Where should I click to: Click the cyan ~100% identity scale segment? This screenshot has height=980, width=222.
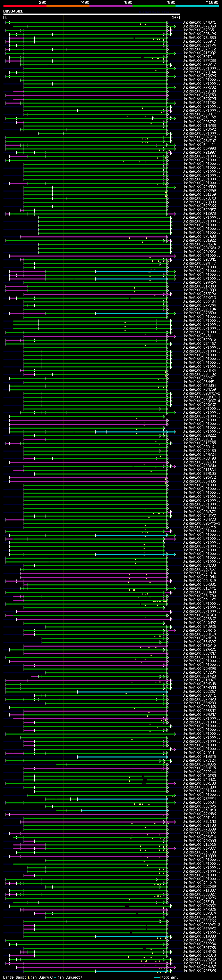click(197, 6)
